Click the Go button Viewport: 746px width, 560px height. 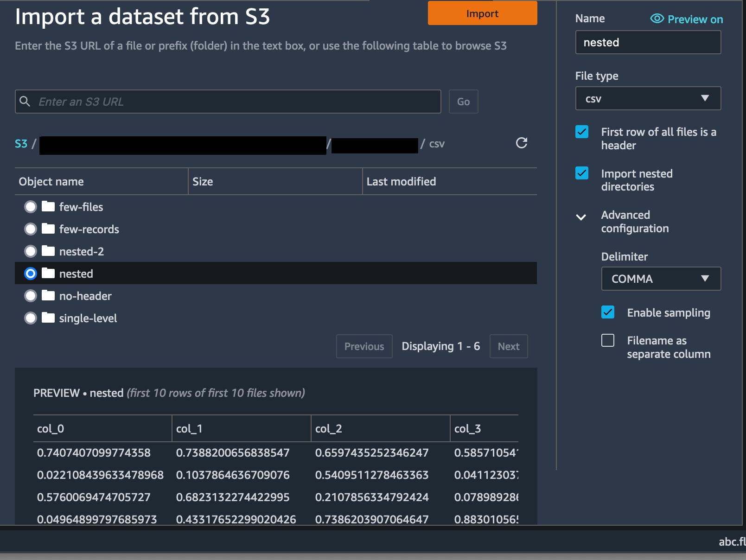[463, 102]
